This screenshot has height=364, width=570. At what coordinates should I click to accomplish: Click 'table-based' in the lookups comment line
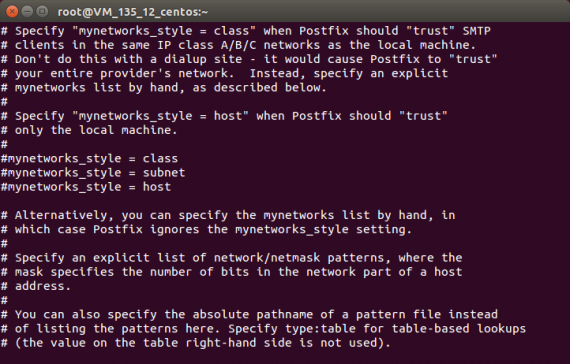pyautogui.click(x=430, y=329)
